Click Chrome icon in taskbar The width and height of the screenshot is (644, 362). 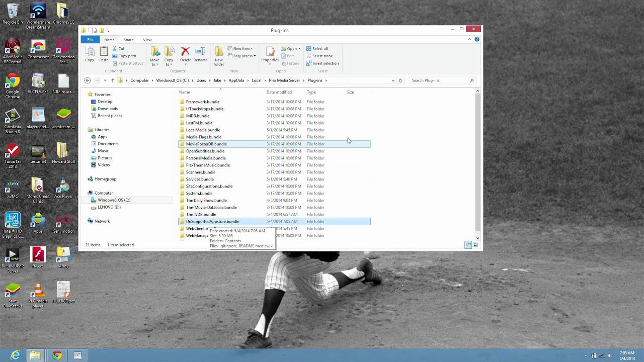coord(57,355)
